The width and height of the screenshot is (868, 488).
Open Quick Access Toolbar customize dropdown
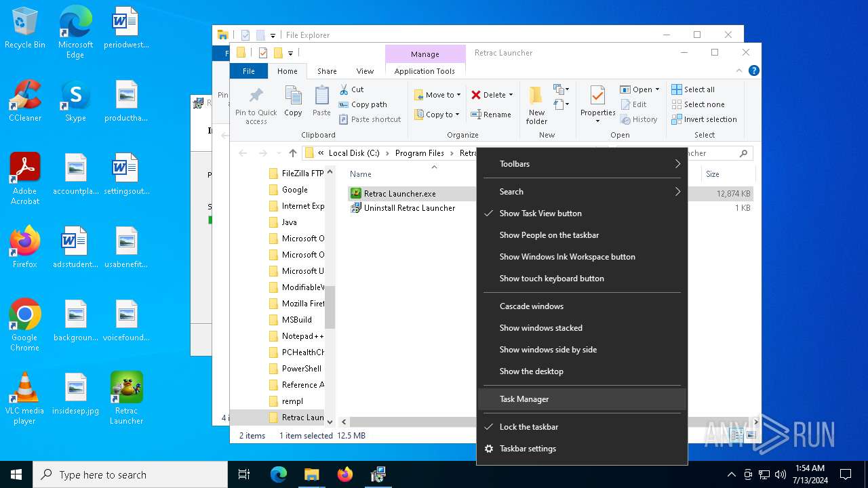tap(290, 53)
